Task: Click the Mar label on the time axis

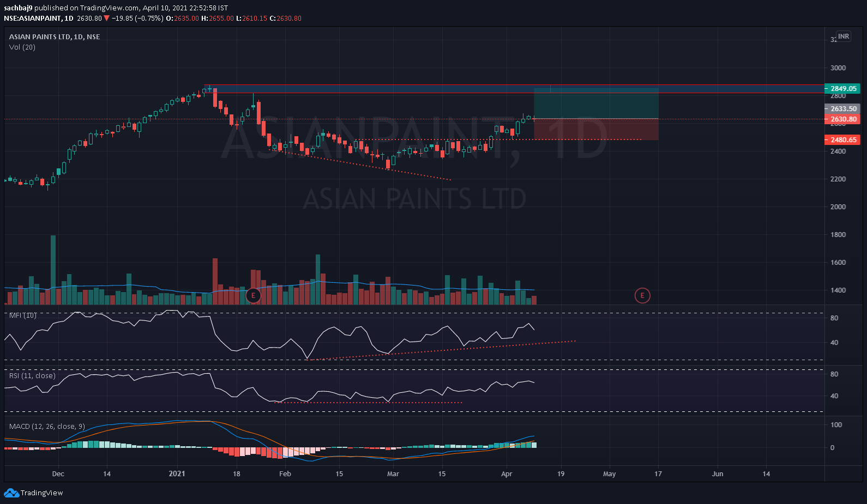Action: point(393,474)
